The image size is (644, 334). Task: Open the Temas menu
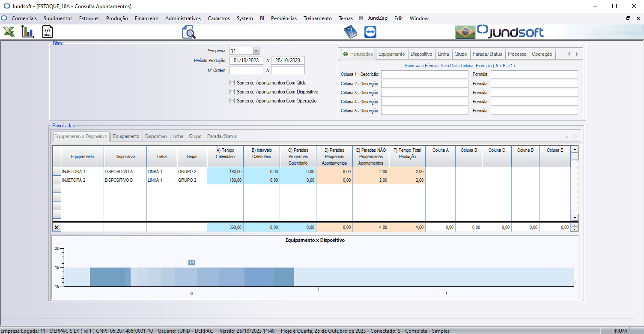[346, 18]
